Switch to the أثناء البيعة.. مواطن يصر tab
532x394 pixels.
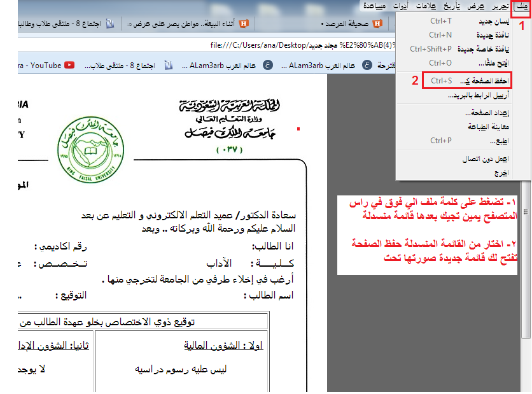click(188, 24)
